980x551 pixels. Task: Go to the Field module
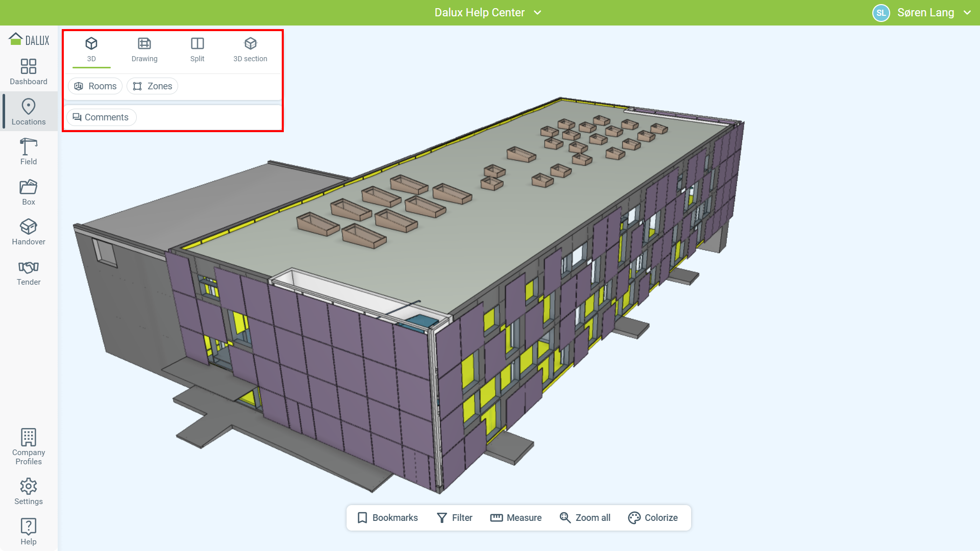pyautogui.click(x=29, y=152)
